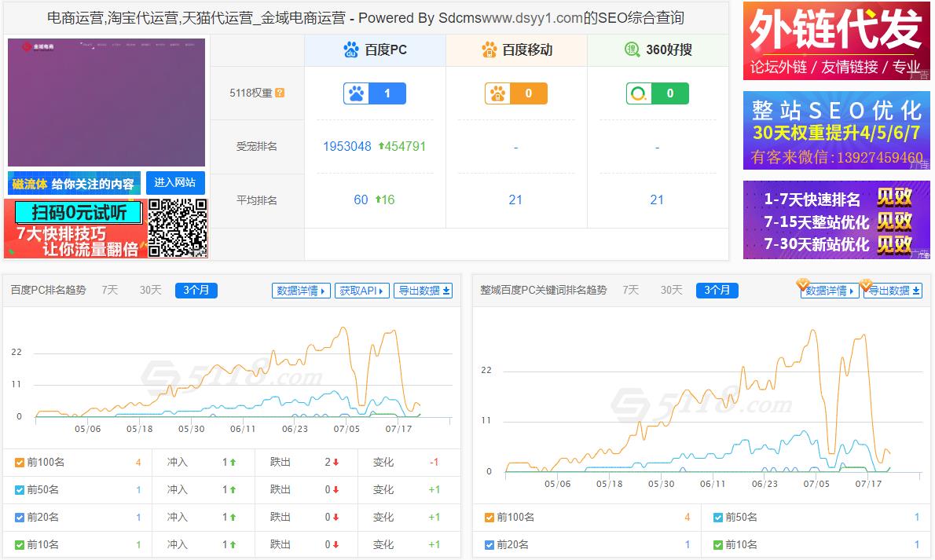Click the page title 电商运营 SEO综合查询
Screen dimensions: 935x560
(x=365, y=18)
